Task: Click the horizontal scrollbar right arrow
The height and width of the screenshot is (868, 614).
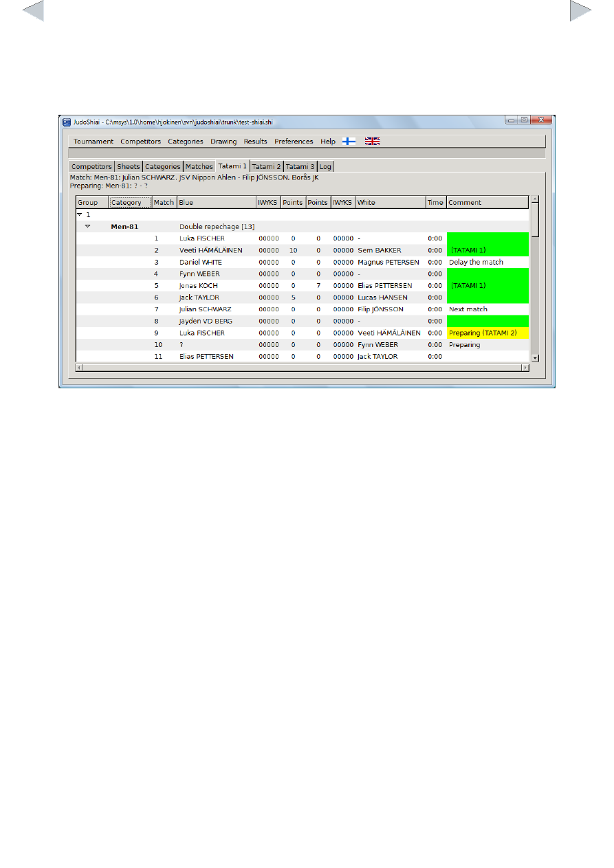Action: (525, 368)
